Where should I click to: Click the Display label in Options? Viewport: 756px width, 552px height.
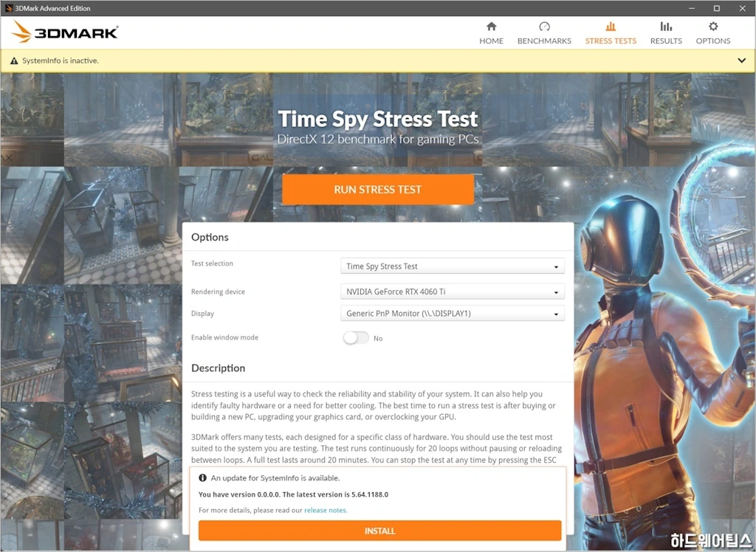coord(202,314)
